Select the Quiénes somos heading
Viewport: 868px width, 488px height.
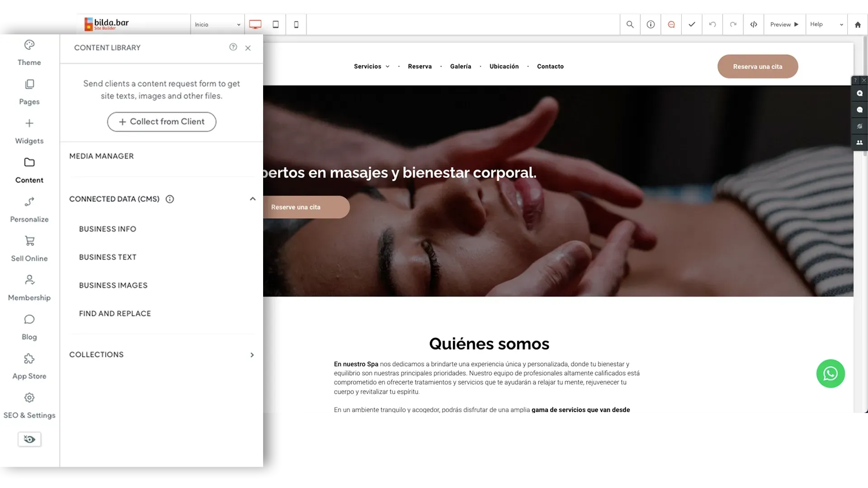click(x=489, y=344)
